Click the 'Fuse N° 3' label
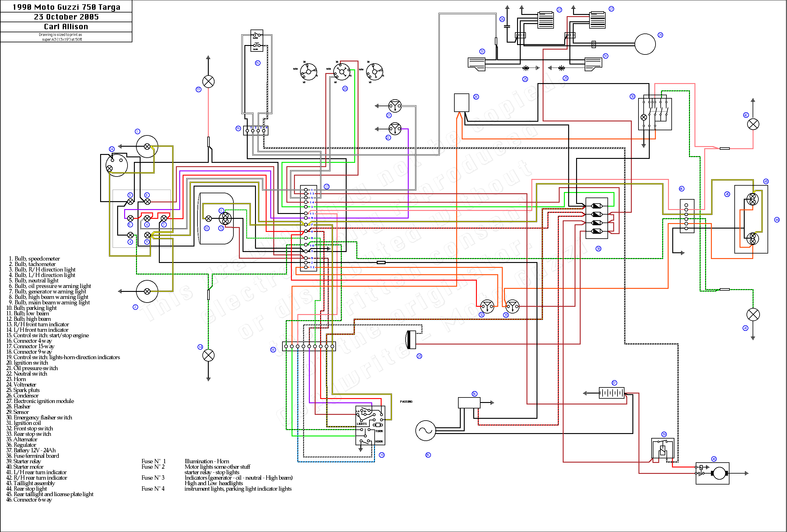The height and width of the screenshot is (532, 787). (x=153, y=478)
